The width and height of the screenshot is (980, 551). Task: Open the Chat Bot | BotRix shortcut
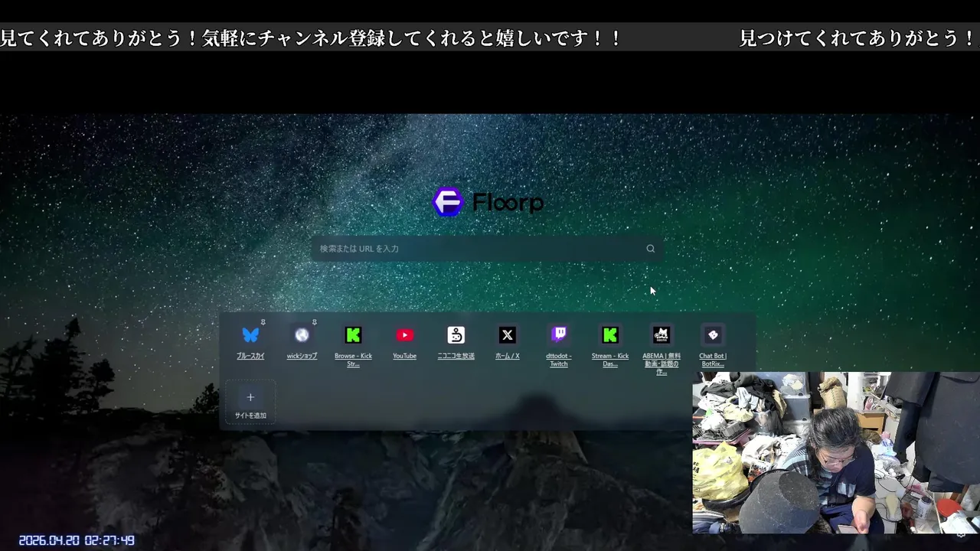[x=713, y=335]
